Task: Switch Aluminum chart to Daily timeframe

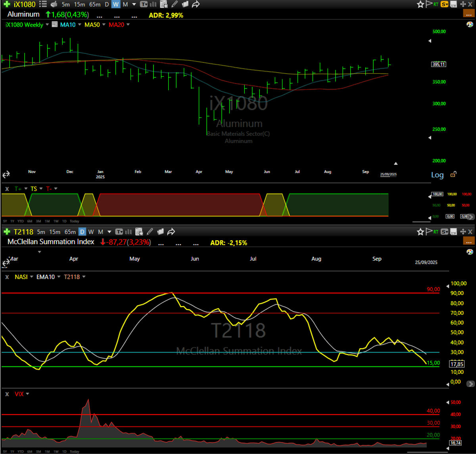Action: [106, 5]
